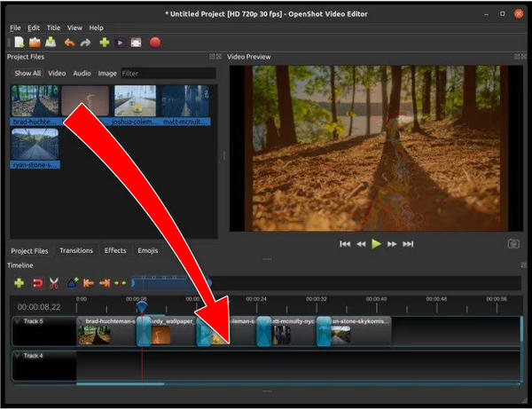Select ryan-stone bridge thumbnail

click(35, 144)
